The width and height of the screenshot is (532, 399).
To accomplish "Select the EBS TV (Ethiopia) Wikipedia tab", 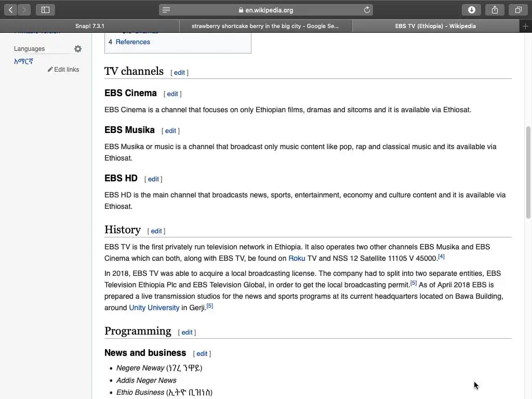I will pyautogui.click(x=436, y=26).
